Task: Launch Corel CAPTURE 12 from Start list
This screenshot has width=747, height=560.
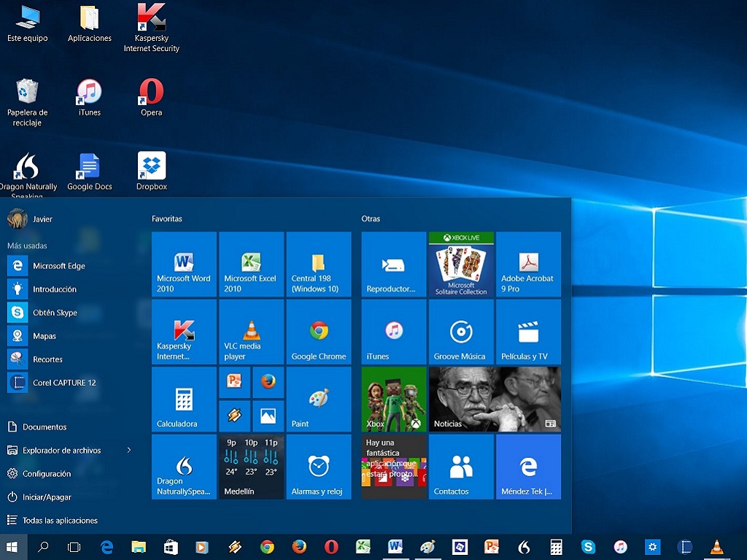Action: pos(52,382)
